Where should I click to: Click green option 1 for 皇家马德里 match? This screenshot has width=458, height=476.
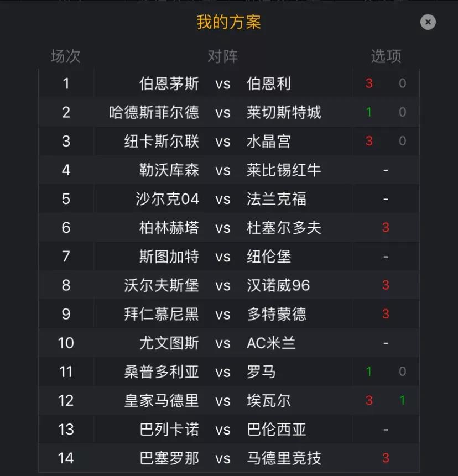click(x=403, y=400)
